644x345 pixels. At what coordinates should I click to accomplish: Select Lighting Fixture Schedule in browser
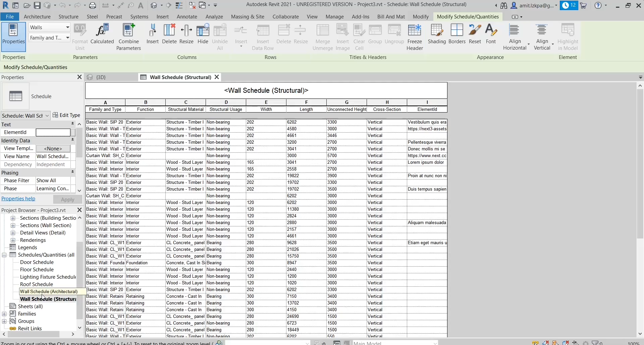48,277
